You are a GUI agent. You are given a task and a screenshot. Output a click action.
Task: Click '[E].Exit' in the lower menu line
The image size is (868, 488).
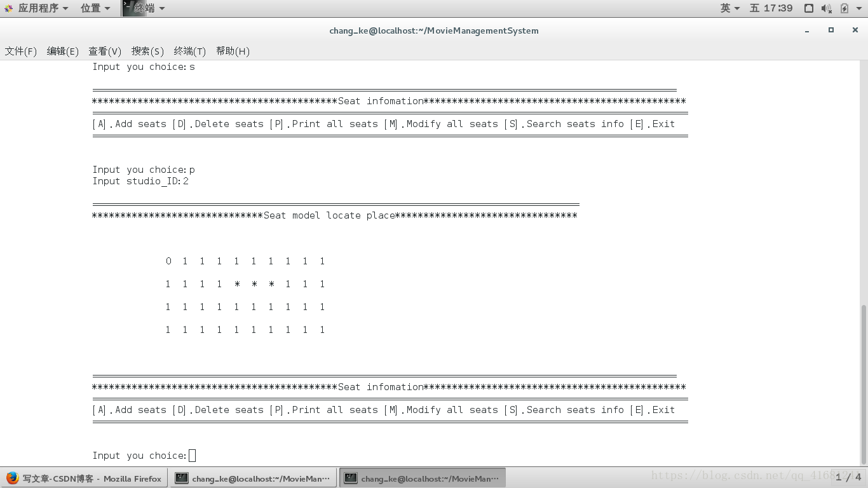click(652, 410)
